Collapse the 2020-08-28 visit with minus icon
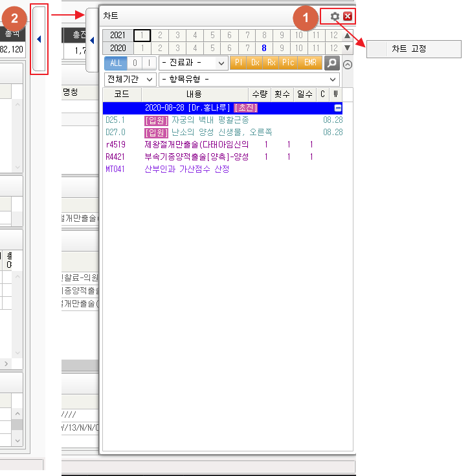 tap(338, 109)
